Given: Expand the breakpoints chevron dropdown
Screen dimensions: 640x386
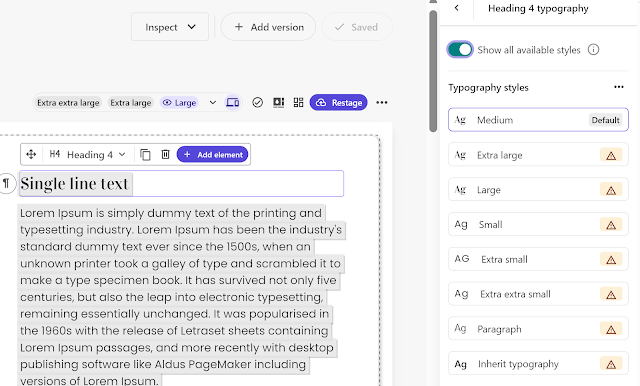Looking at the screenshot, I should (x=213, y=102).
